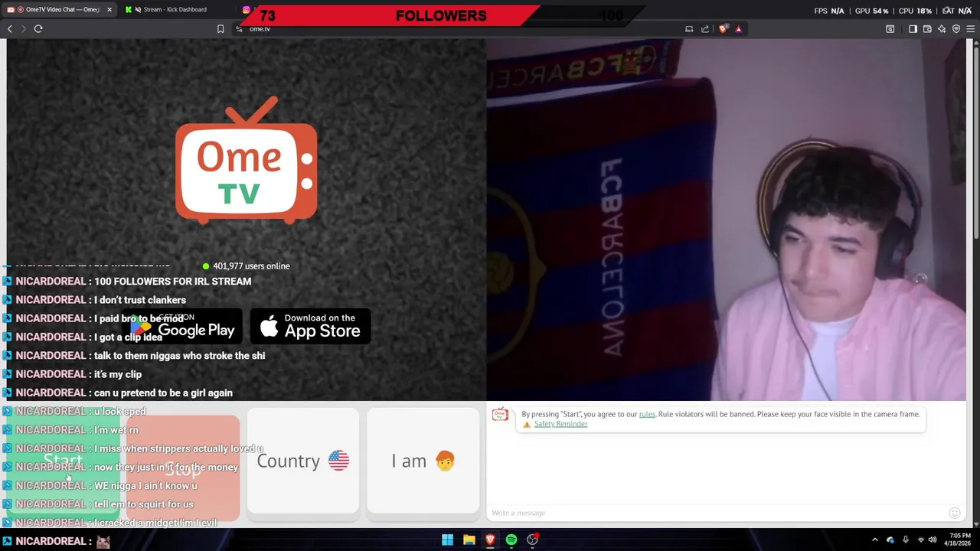Reload the ome.tv page

(x=38, y=29)
